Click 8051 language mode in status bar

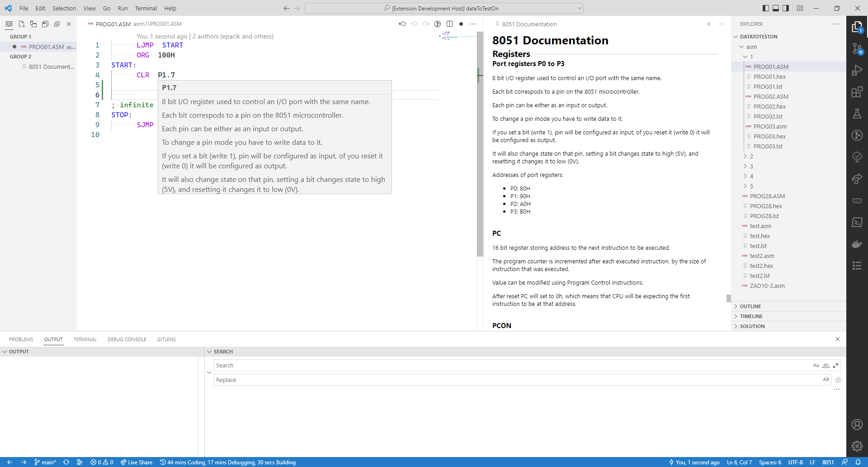(x=828, y=462)
